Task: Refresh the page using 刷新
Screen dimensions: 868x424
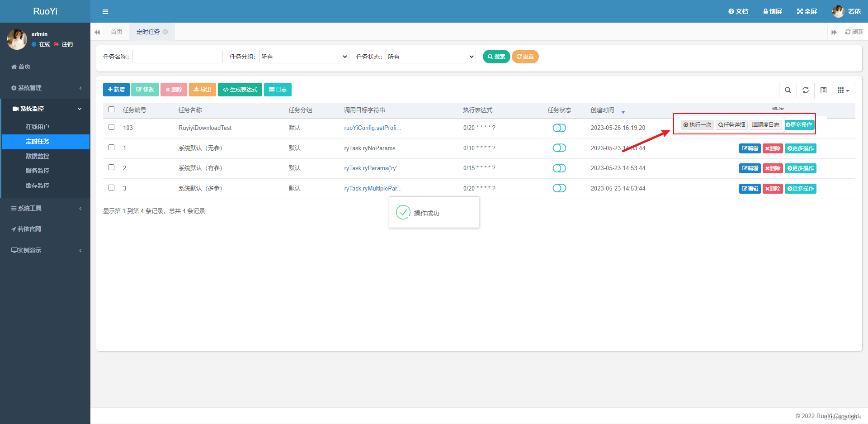Action: click(854, 32)
